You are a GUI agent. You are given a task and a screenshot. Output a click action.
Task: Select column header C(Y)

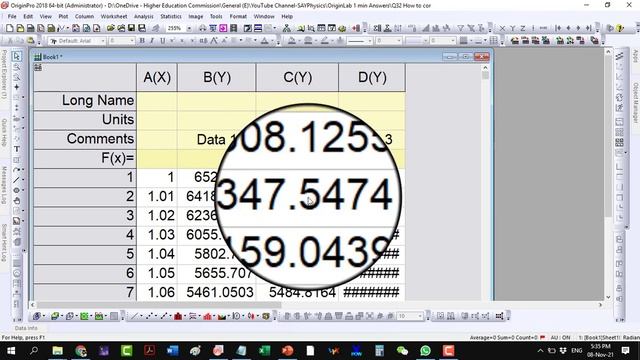(298, 77)
